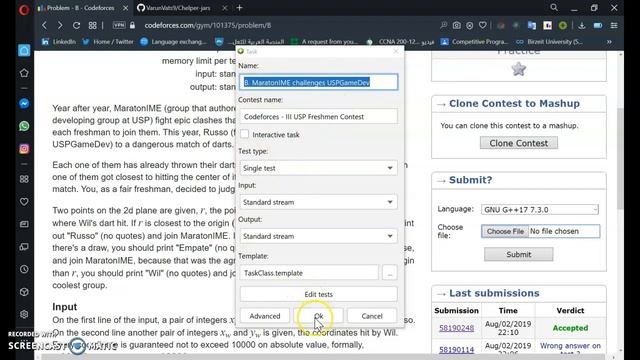Click the Cancel button in Task dialog
The image size is (640, 360).
[x=372, y=316]
